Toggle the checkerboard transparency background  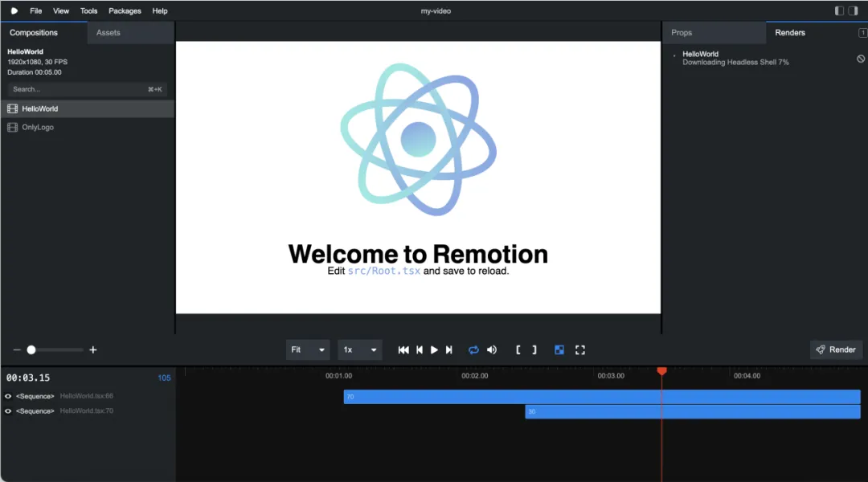tap(559, 349)
